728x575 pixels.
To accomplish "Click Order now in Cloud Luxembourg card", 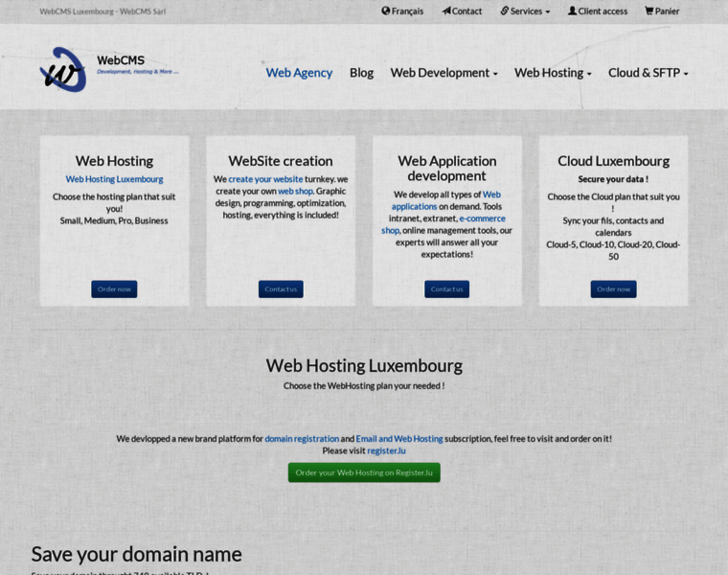I will pos(613,288).
